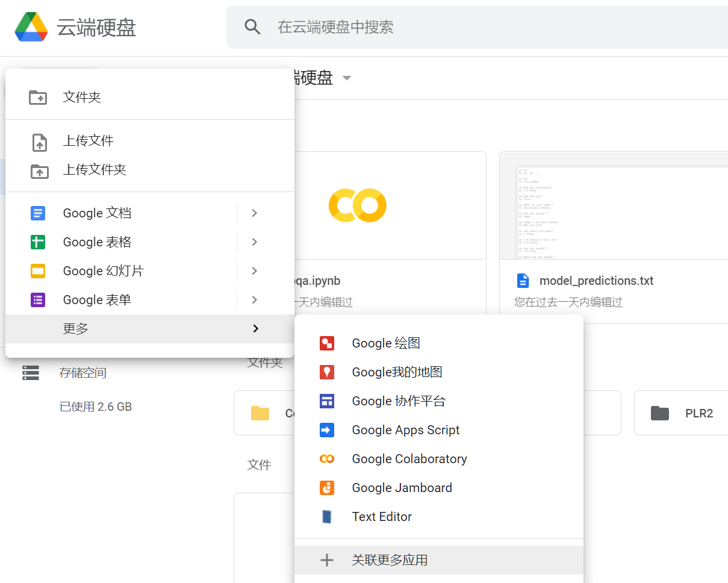Screen dimensions: 728x583
Task: Click the 更多 submenu chevron
Action: coord(256,329)
